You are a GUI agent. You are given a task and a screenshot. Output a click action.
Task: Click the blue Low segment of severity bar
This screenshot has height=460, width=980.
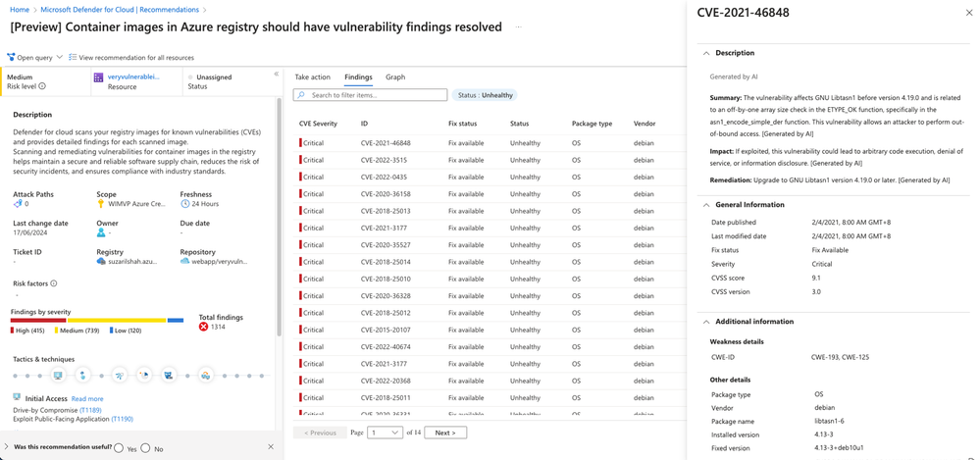point(175,320)
